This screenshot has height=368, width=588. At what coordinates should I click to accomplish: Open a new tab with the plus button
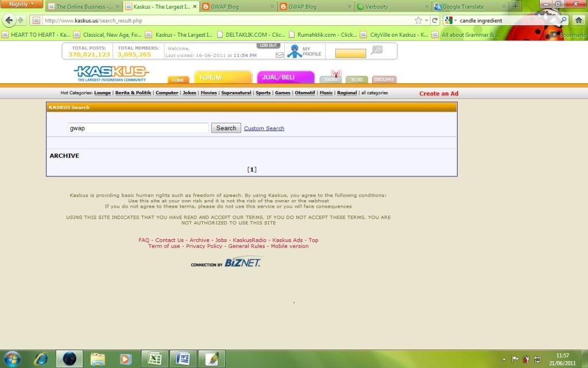pos(515,6)
